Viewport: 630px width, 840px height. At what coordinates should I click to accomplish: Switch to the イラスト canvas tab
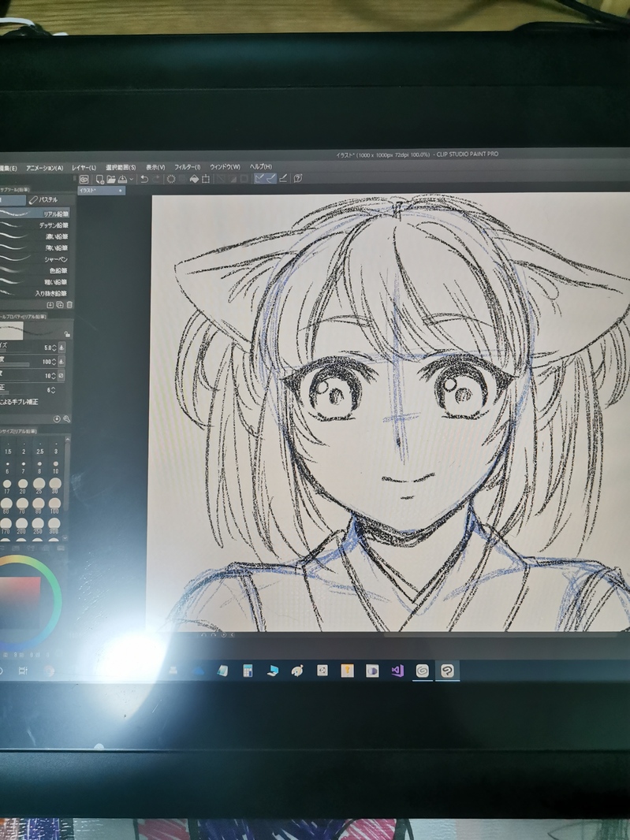coord(102,190)
